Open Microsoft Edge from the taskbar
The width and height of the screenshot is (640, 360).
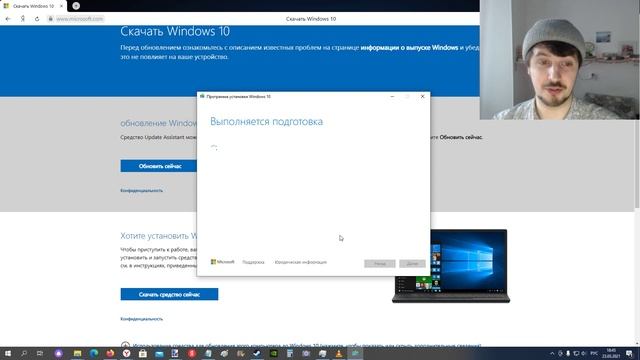pyautogui.click(x=94, y=353)
